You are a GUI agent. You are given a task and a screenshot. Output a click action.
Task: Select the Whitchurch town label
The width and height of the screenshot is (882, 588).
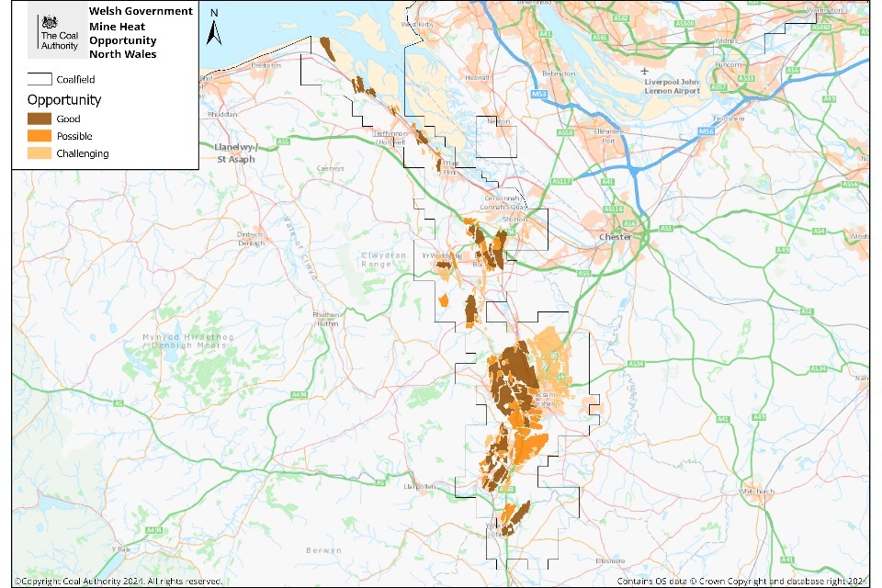762,492
